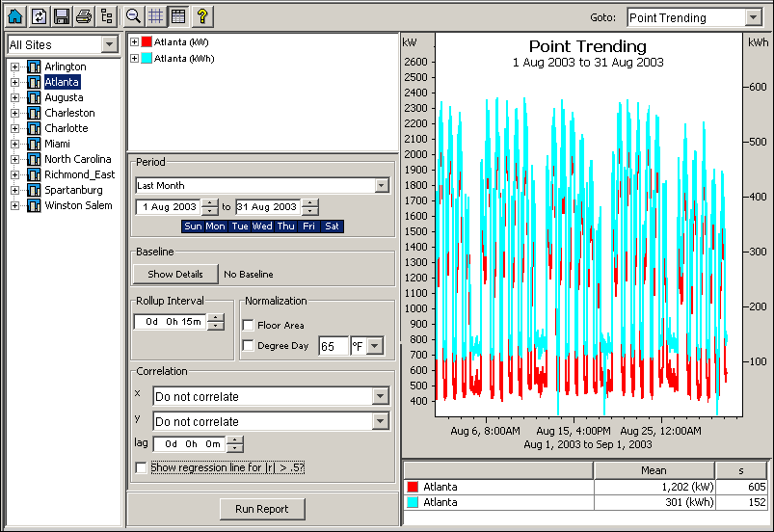This screenshot has height=532, width=774.
Task: Enable the Degree Day checkbox
Action: (x=249, y=346)
